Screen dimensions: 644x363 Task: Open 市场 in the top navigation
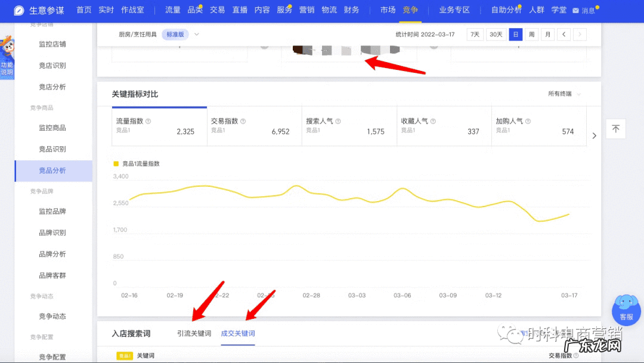coord(388,10)
